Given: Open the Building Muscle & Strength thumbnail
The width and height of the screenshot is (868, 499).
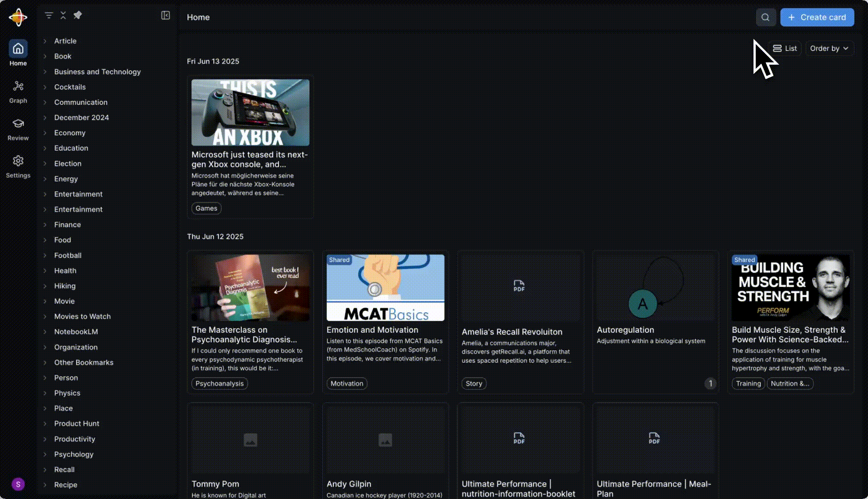Looking at the screenshot, I should pos(790,288).
